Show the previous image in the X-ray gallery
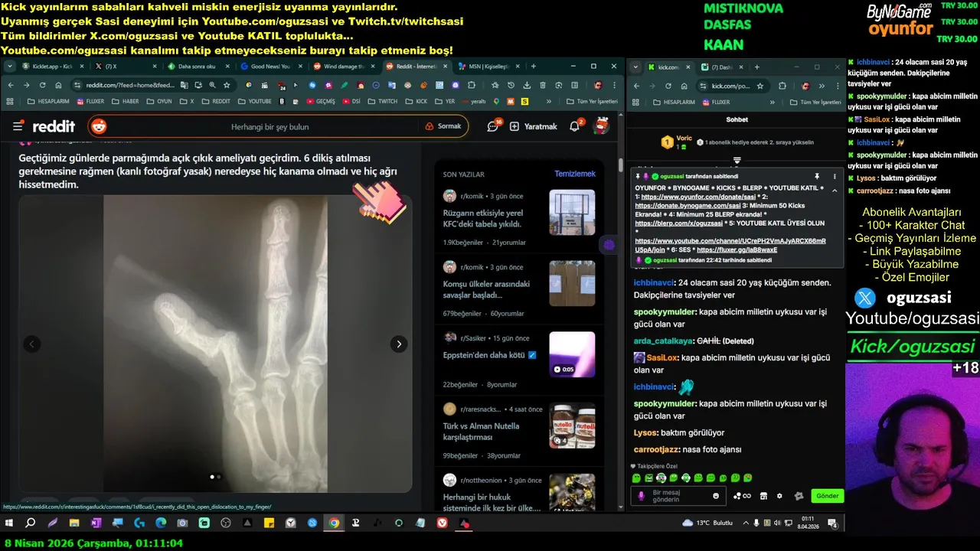Viewport: 980px width, 551px height. pyautogui.click(x=32, y=344)
